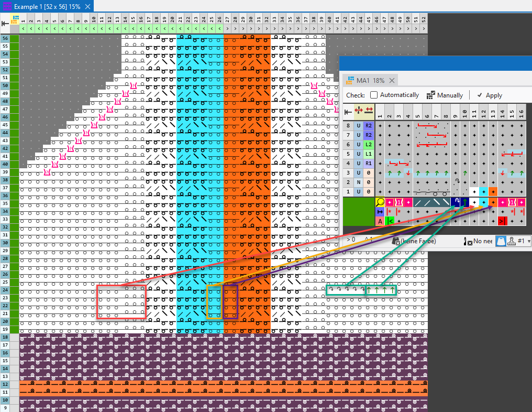
Task: Enable the Automatically check checkbox
Action: (x=374, y=95)
